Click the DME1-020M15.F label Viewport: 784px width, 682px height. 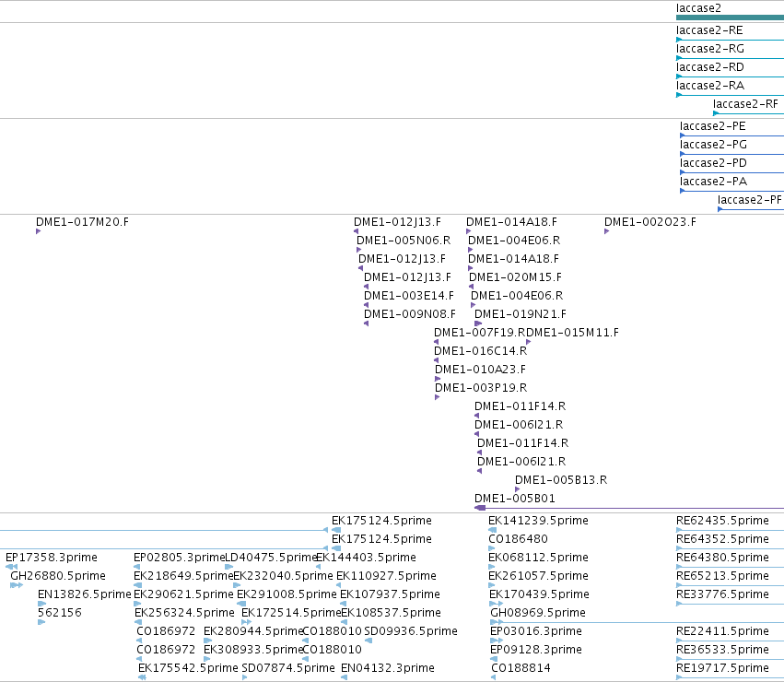(516, 277)
